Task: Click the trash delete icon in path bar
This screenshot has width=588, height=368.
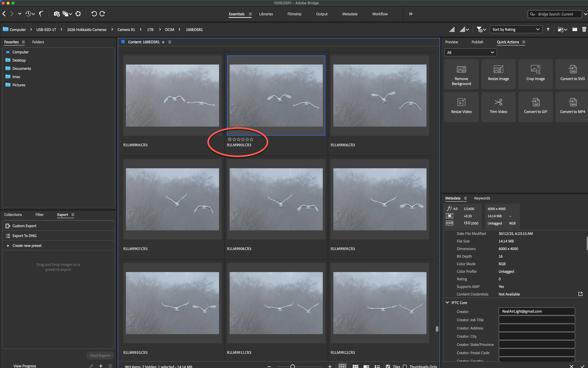Action: [x=584, y=29]
